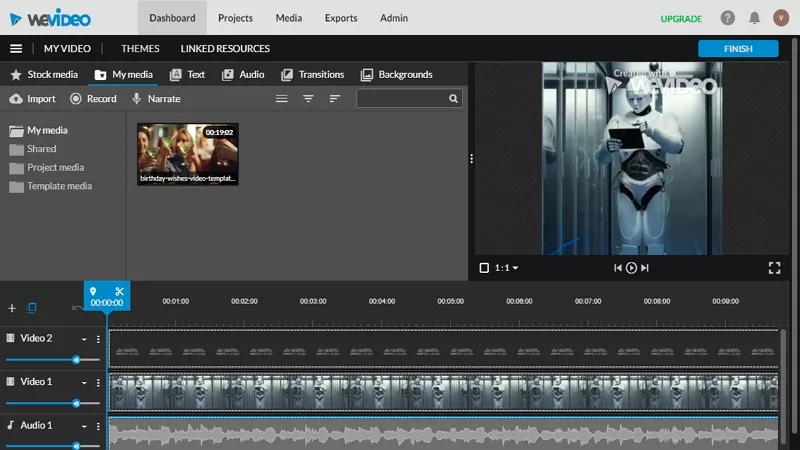Skip to next frame button
This screenshot has width=800, height=450.
645,268
